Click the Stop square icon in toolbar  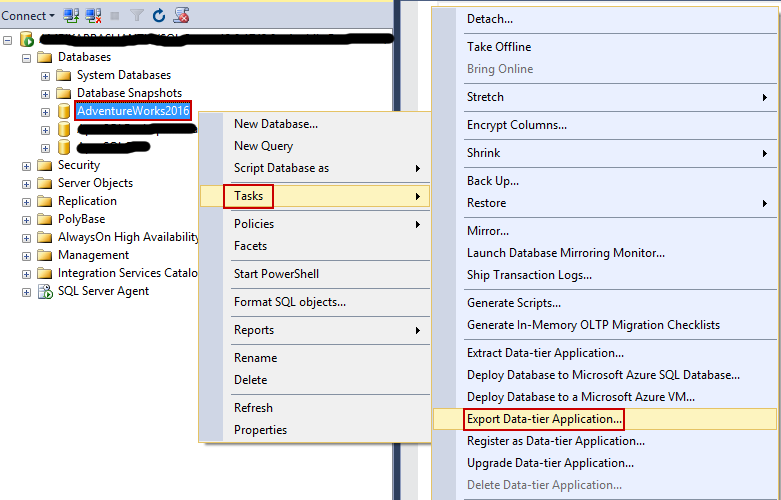pyautogui.click(x=115, y=15)
